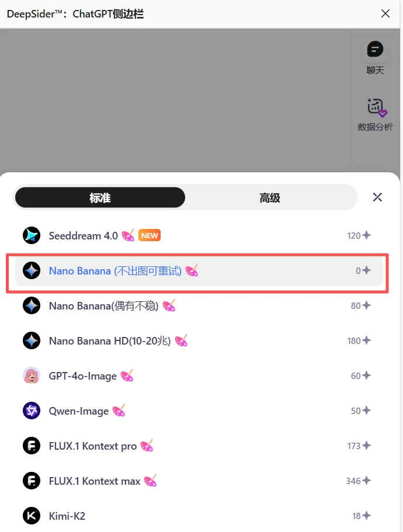Switch to the 高级 advanced tab
Screen dimensions: 403x532
click(x=270, y=197)
